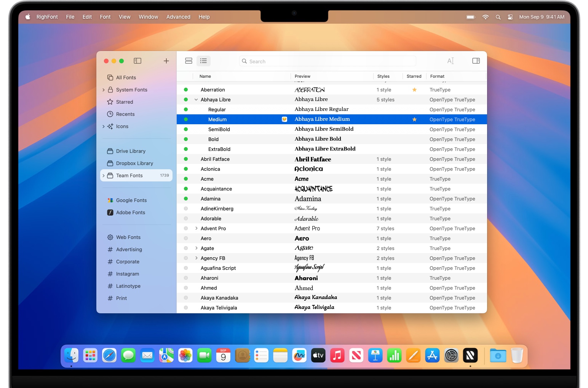Image resolution: width=588 pixels, height=388 pixels.
Task: Select the Abhaya Libre SemiBold row
Action: (x=332, y=129)
